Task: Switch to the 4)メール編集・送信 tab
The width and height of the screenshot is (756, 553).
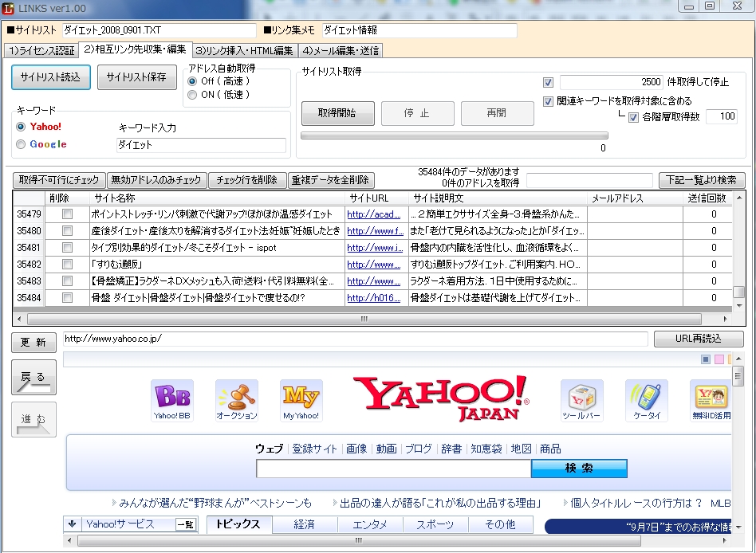Action: point(341,50)
